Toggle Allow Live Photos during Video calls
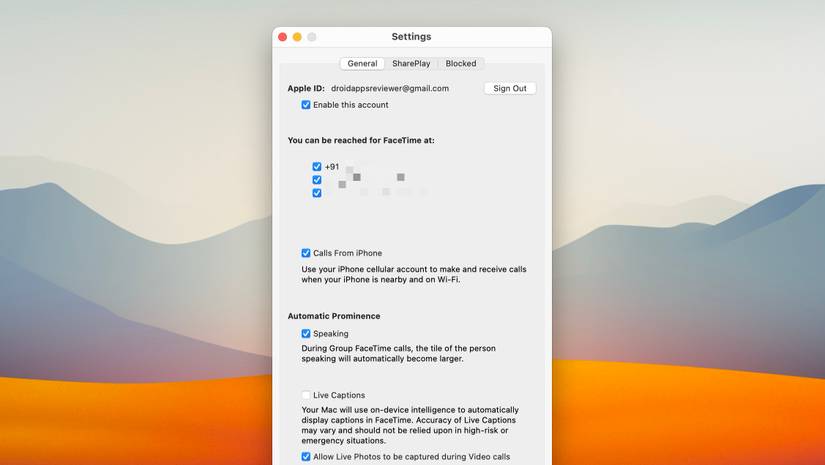The height and width of the screenshot is (465, 825). pos(306,457)
